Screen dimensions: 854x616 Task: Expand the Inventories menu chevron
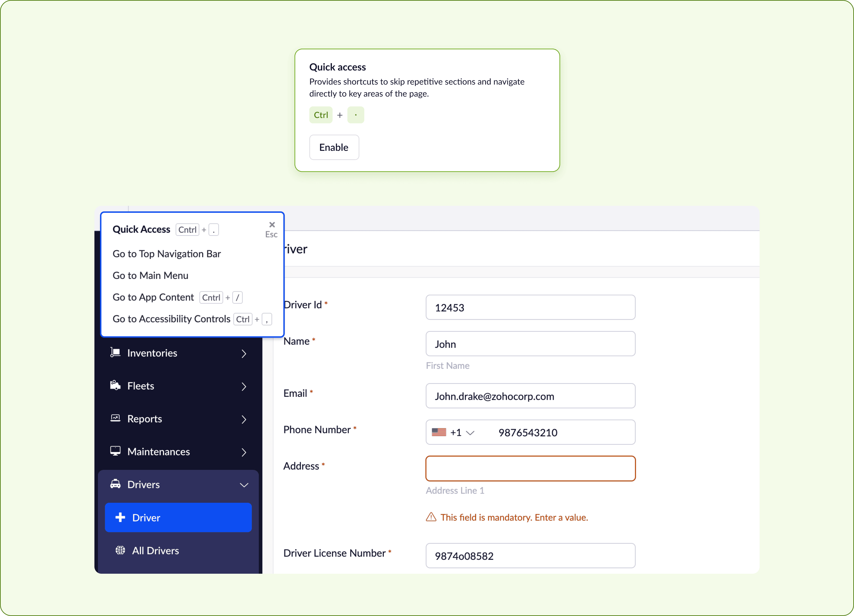tap(244, 354)
